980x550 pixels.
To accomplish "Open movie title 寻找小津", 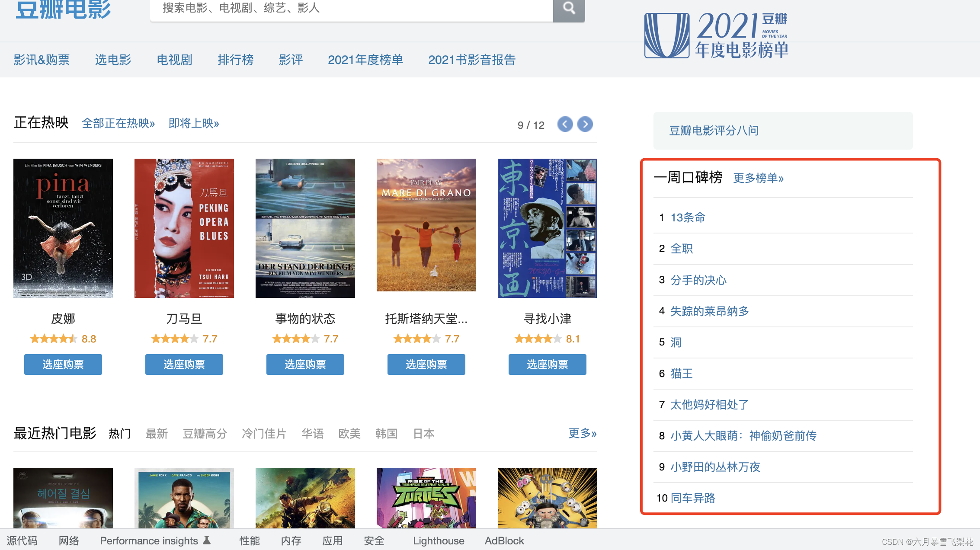I will tap(548, 319).
